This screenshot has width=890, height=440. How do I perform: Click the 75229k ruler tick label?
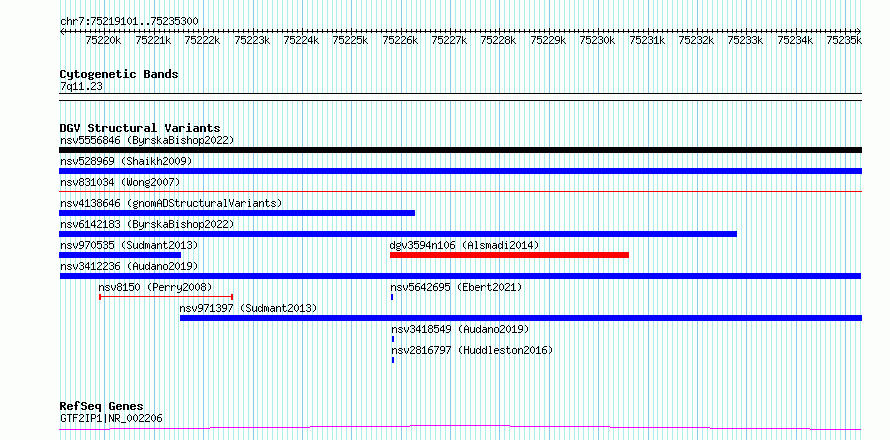[548, 40]
